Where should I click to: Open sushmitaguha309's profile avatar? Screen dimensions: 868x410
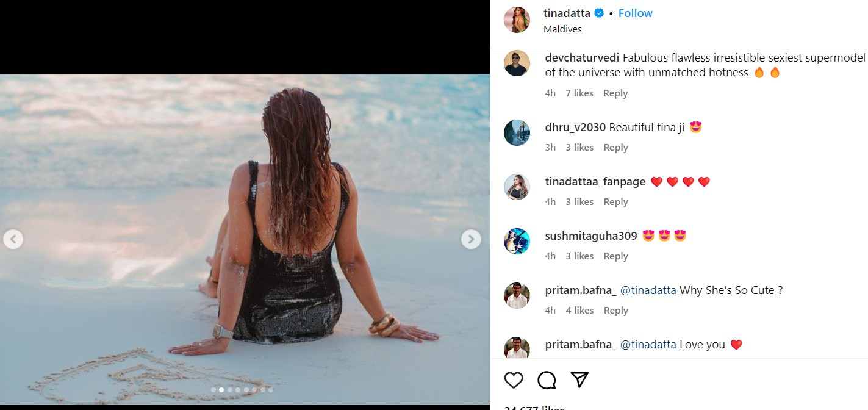[517, 241]
